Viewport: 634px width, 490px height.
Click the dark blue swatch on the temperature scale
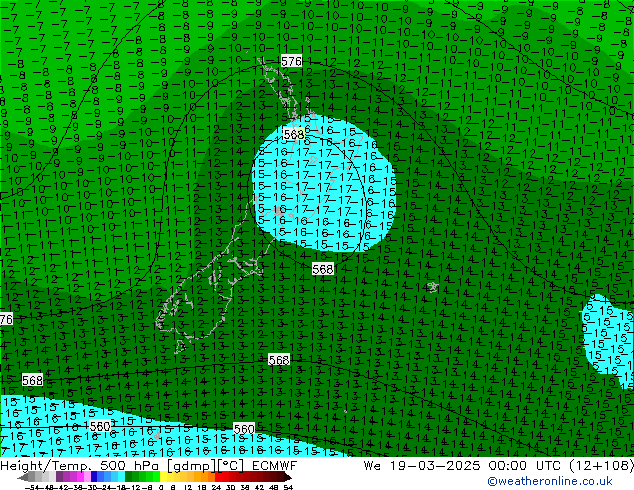pos(94,476)
